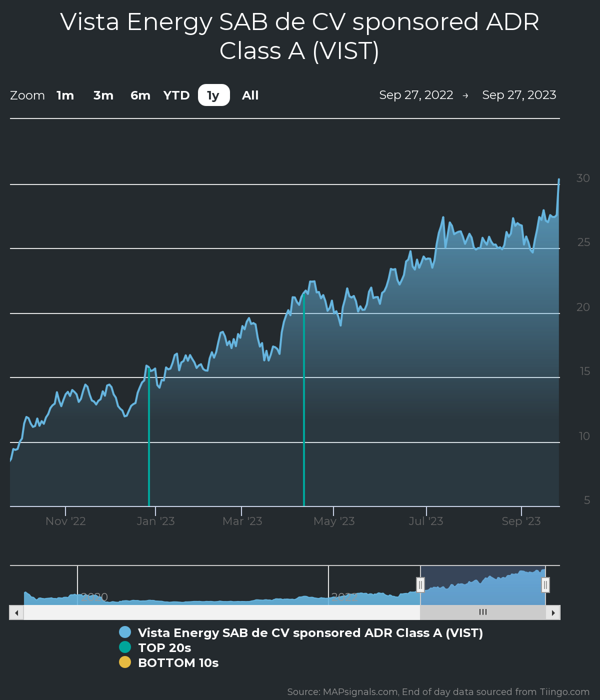Click the navigator left scroll arrow
Image resolution: width=600 pixels, height=700 pixels.
(16, 612)
